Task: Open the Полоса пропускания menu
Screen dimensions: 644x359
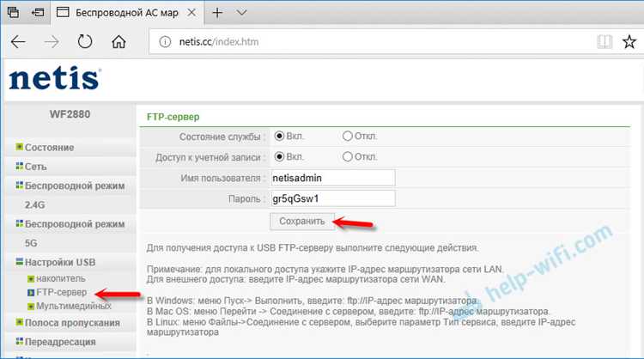Action: 72,323
